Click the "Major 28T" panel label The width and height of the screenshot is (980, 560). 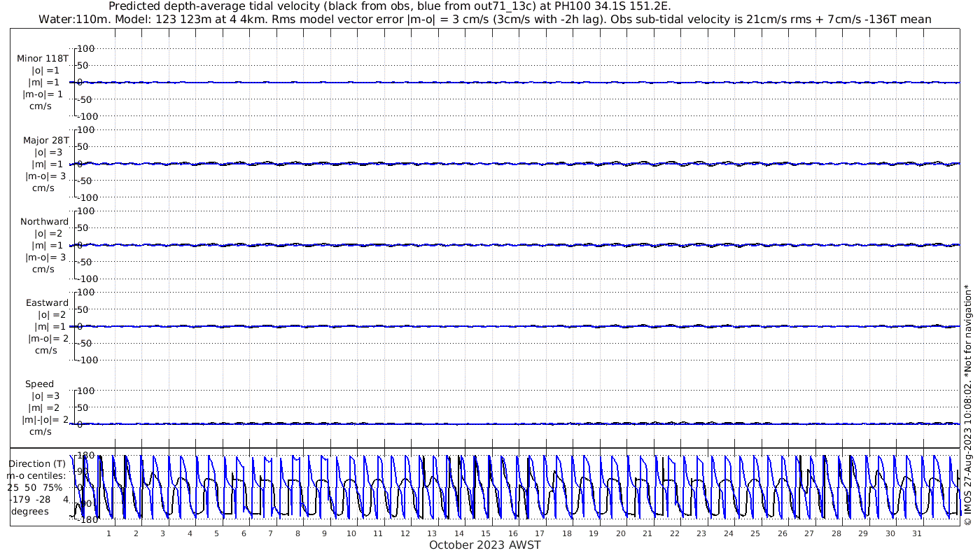point(46,140)
